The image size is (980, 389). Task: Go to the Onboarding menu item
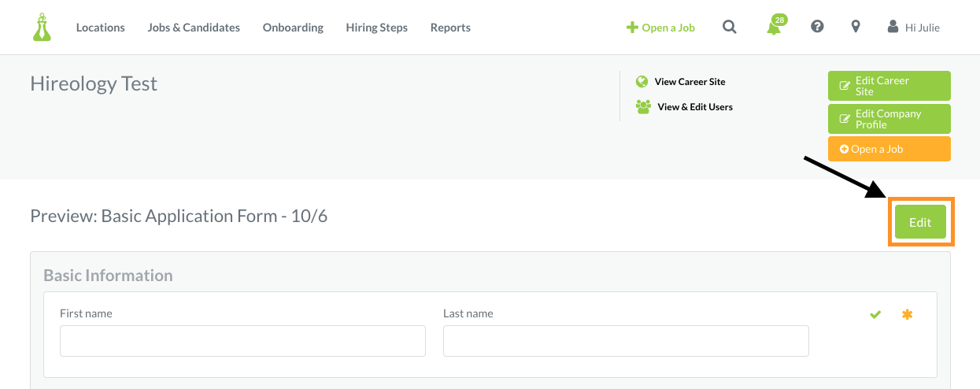293,28
